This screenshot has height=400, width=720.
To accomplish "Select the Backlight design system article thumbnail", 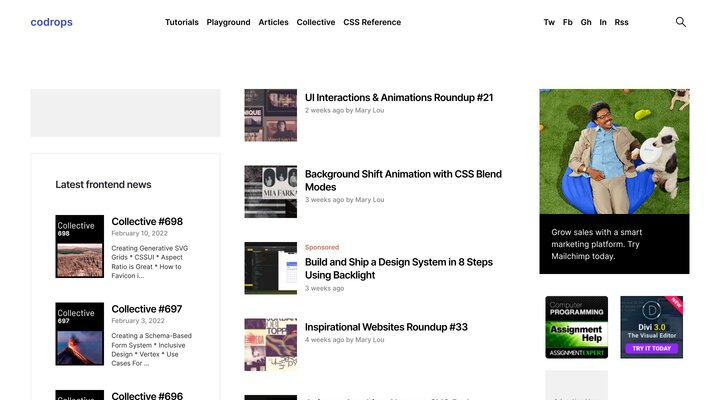I will click(x=270, y=268).
